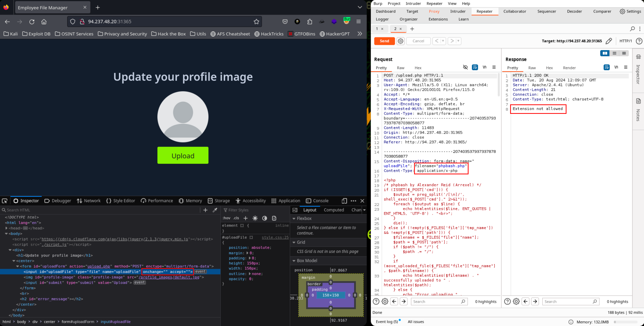Open the Burp Repeater request settings gear
This screenshot has width=644, height=326.
tap(400, 41)
